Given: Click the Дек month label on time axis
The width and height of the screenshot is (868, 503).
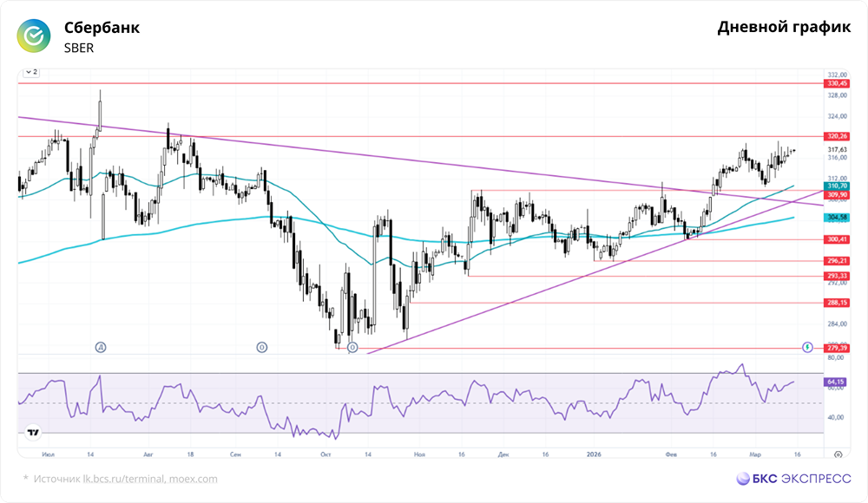Looking at the screenshot, I should pyautogui.click(x=503, y=454).
